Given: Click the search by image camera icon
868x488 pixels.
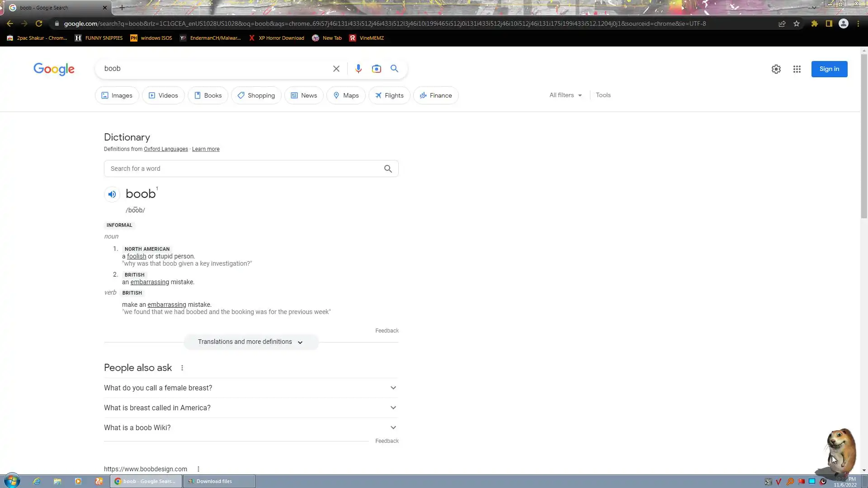Looking at the screenshot, I should pos(376,69).
